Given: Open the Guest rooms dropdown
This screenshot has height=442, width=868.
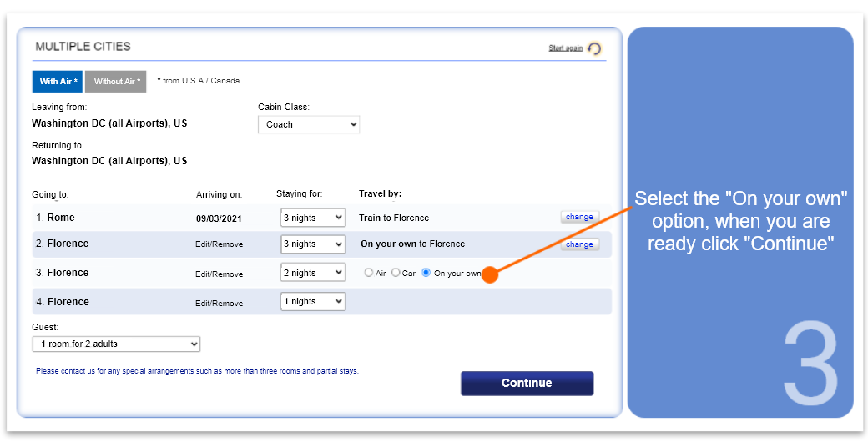Looking at the screenshot, I should point(116,344).
